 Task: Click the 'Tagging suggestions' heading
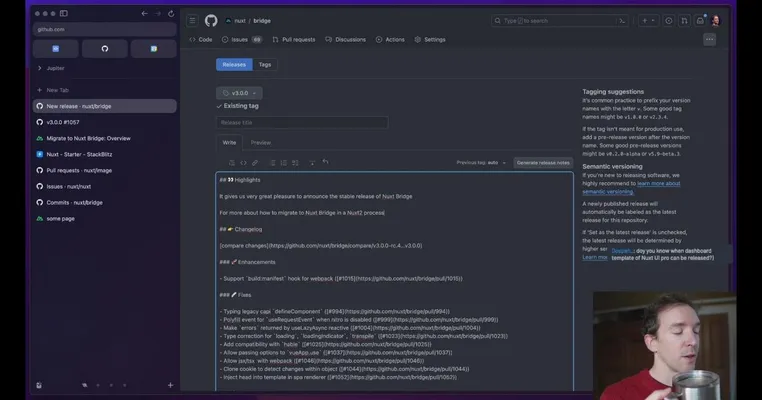(x=613, y=91)
